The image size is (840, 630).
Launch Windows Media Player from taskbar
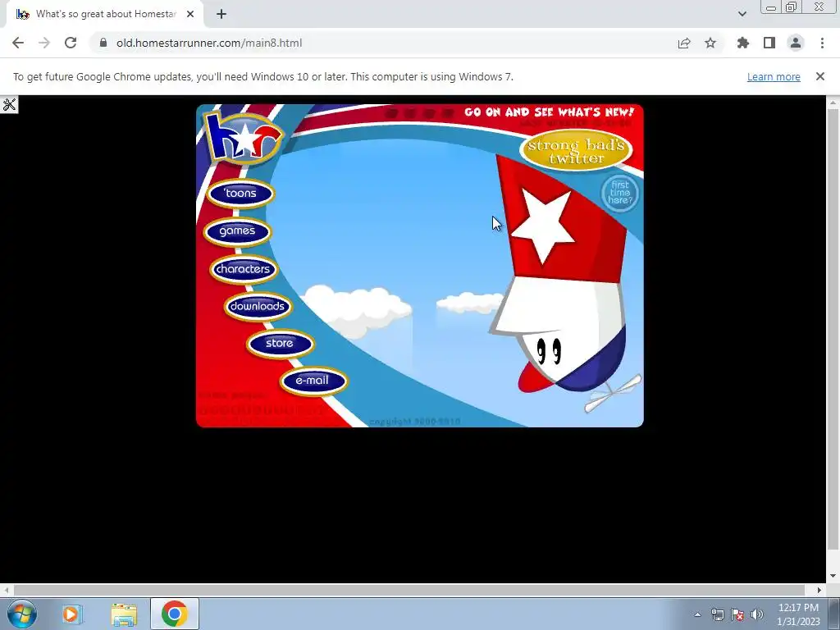click(x=71, y=614)
